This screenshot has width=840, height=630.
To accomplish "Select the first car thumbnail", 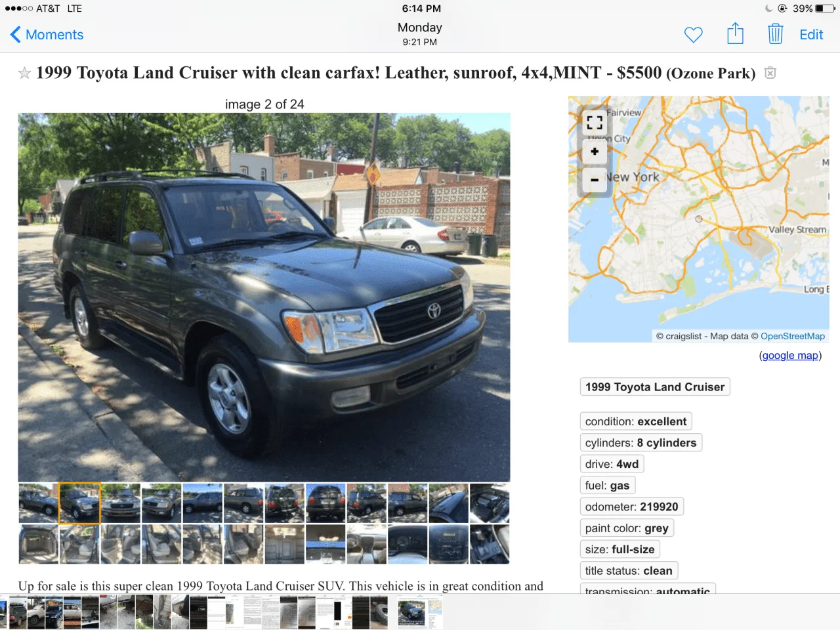I will [39, 503].
